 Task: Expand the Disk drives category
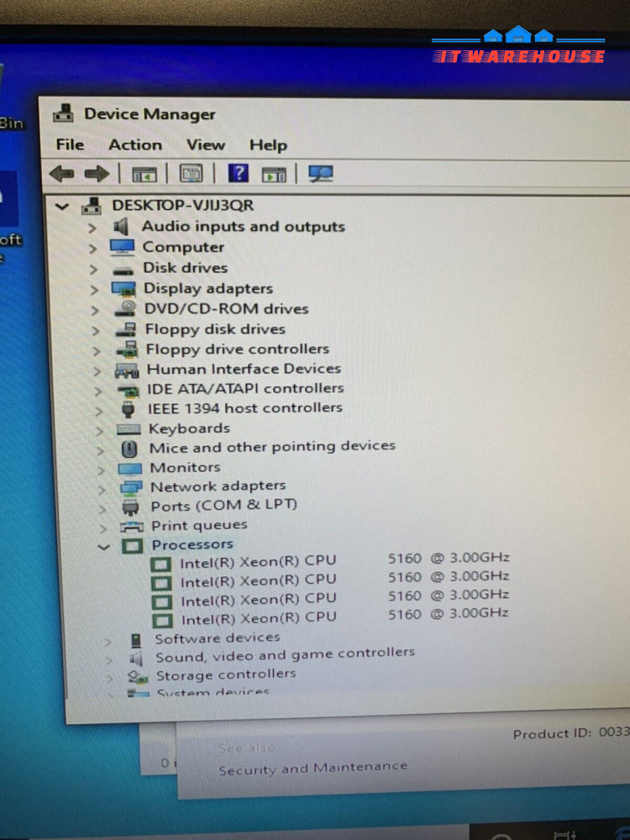(x=92, y=269)
